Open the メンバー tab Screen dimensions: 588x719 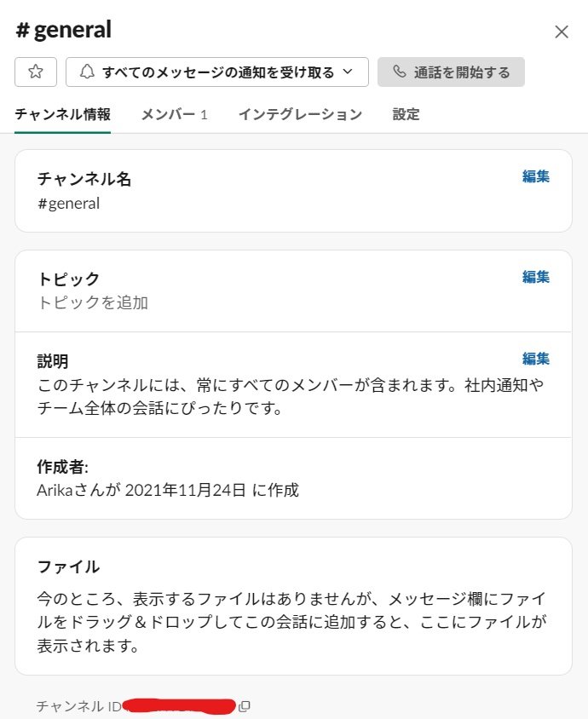[175, 114]
